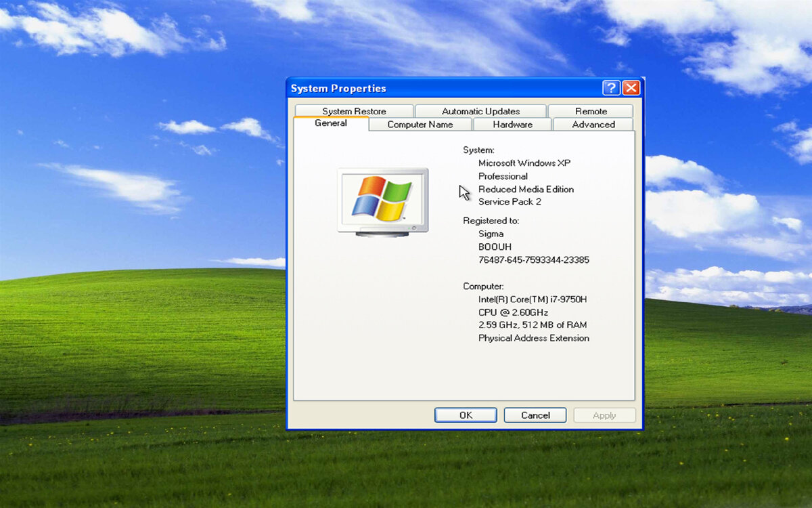Click the registered name 'Sigma'
Viewport: 812px width, 508px height.
491,234
